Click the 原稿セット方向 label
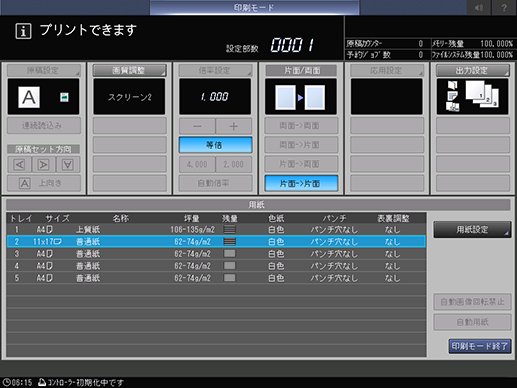 coord(44,149)
